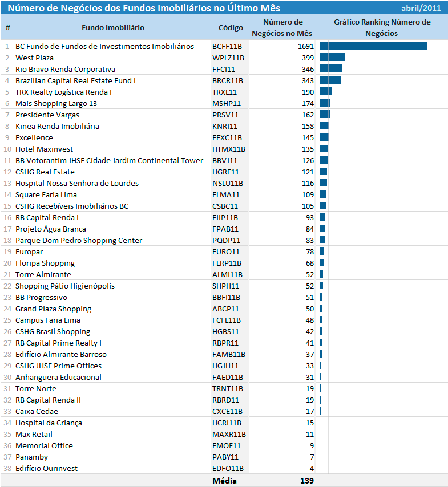Image resolution: width=448 pixels, height=487 pixels.
Task: Click the code HTMX11B
Action: pos(229,149)
